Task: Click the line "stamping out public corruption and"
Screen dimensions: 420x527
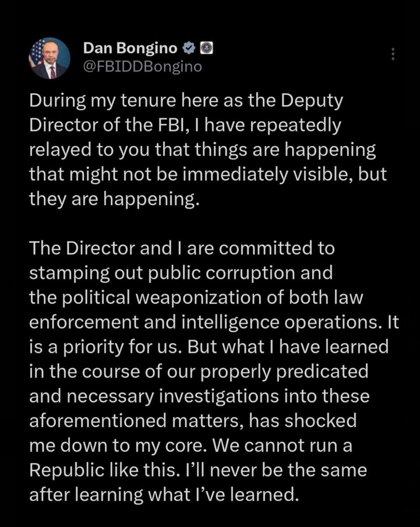Action: point(181,274)
